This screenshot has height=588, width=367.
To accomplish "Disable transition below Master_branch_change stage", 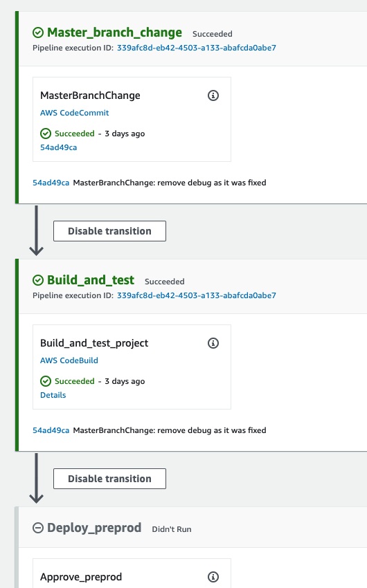I will coord(109,231).
